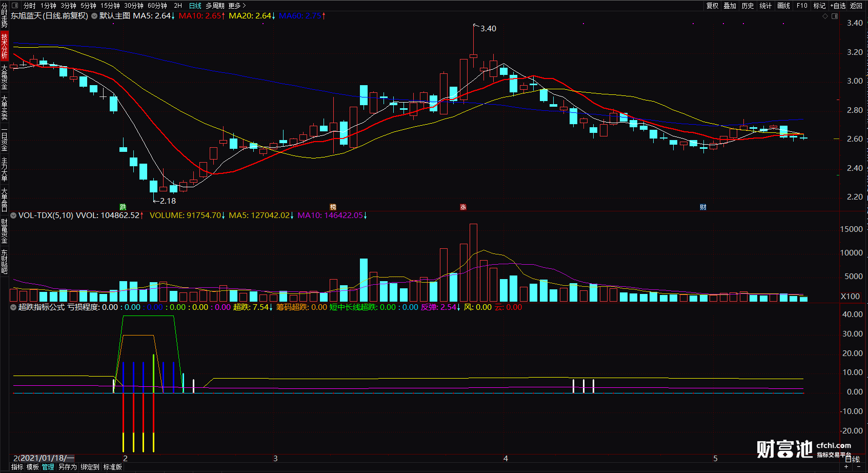This screenshot has height=473, width=868.
Task: Select the 60分钟 period
Action: [x=157, y=6]
